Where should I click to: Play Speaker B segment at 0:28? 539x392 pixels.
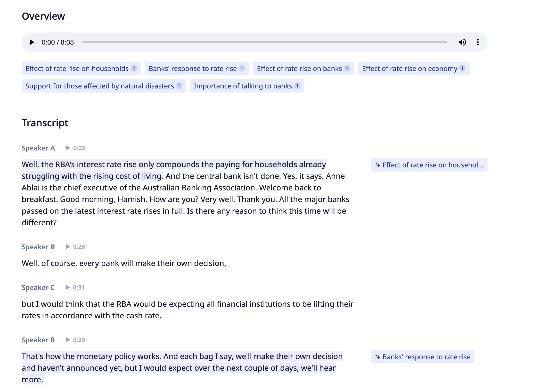pyautogui.click(x=68, y=247)
